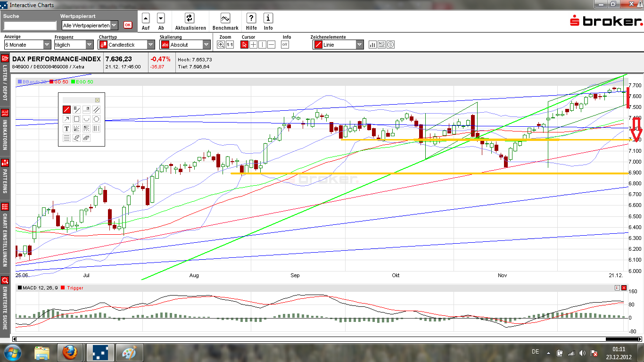Viewport: 644px width, 362px height.
Task: Select the Arrow drawing tool
Action: click(66, 119)
